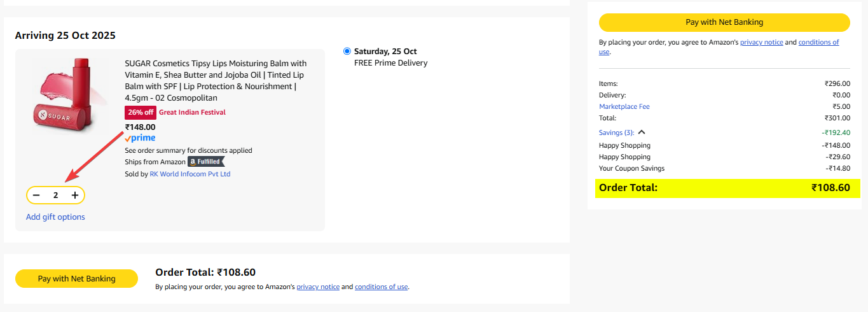Screen dimensions: 868x312
Task: Click the 26% off deal badge
Action: (x=141, y=113)
